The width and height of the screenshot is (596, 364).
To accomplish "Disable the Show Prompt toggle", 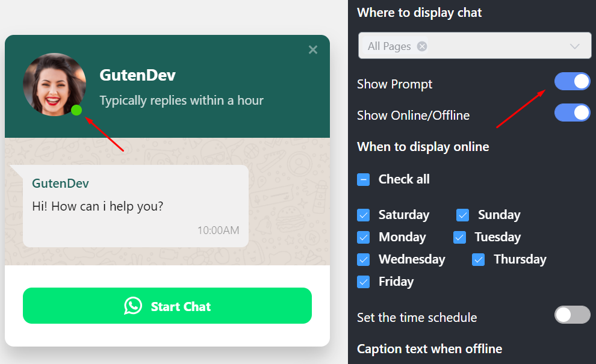I will (572, 81).
